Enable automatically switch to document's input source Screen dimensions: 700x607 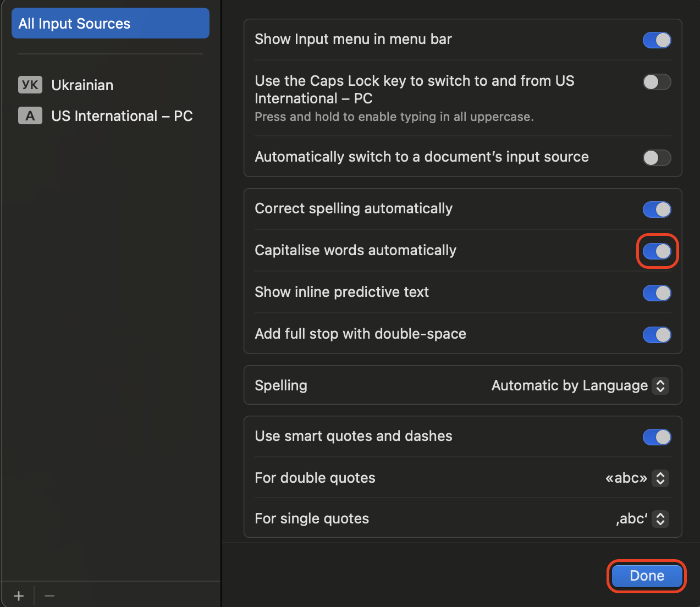pos(657,158)
